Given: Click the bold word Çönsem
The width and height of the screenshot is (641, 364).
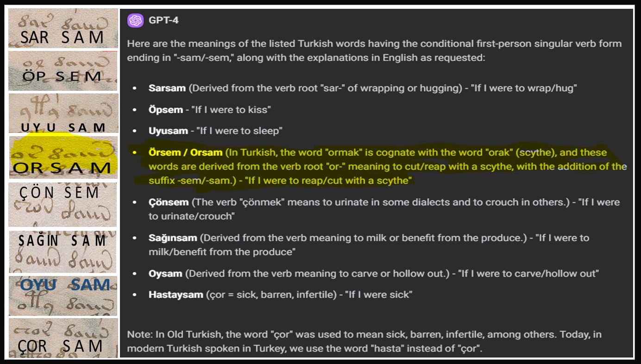Looking at the screenshot, I should tap(169, 202).
